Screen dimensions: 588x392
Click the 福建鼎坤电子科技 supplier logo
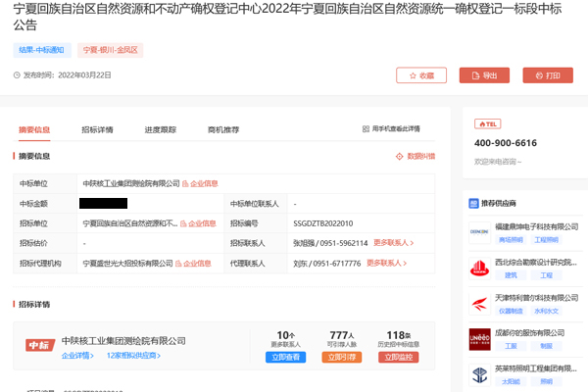479,231
